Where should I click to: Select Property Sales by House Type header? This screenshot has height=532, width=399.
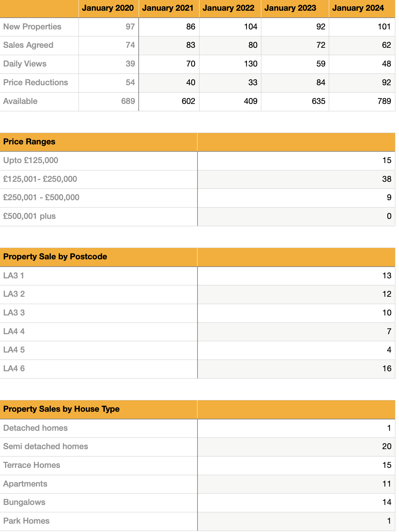(x=61, y=409)
